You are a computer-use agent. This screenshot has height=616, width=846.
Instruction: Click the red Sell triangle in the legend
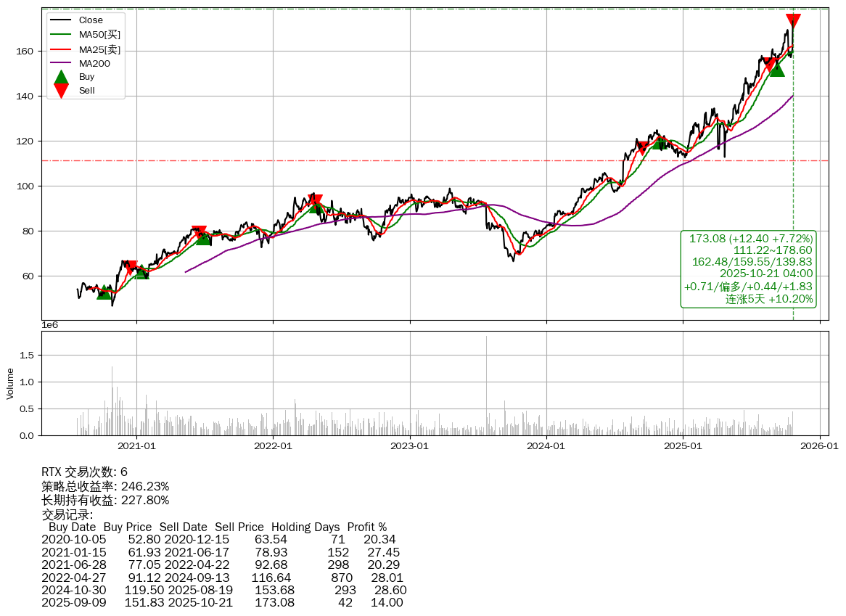pyautogui.click(x=62, y=91)
